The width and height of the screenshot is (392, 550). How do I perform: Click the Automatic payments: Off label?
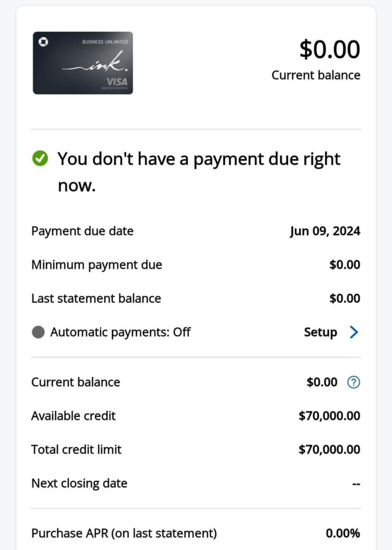tap(120, 332)
